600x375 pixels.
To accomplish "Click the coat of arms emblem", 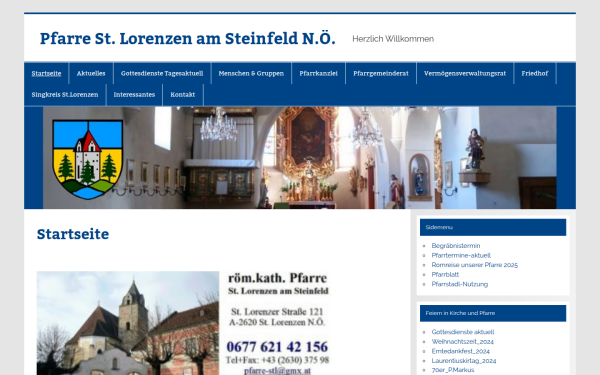I will click(x=88, y=159).
